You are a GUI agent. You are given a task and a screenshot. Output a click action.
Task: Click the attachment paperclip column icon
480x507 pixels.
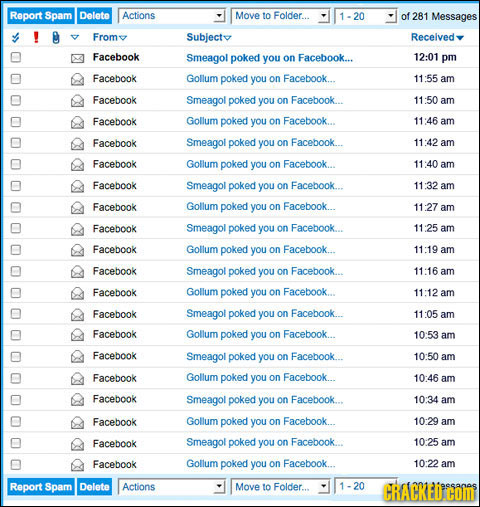point(56,37)
